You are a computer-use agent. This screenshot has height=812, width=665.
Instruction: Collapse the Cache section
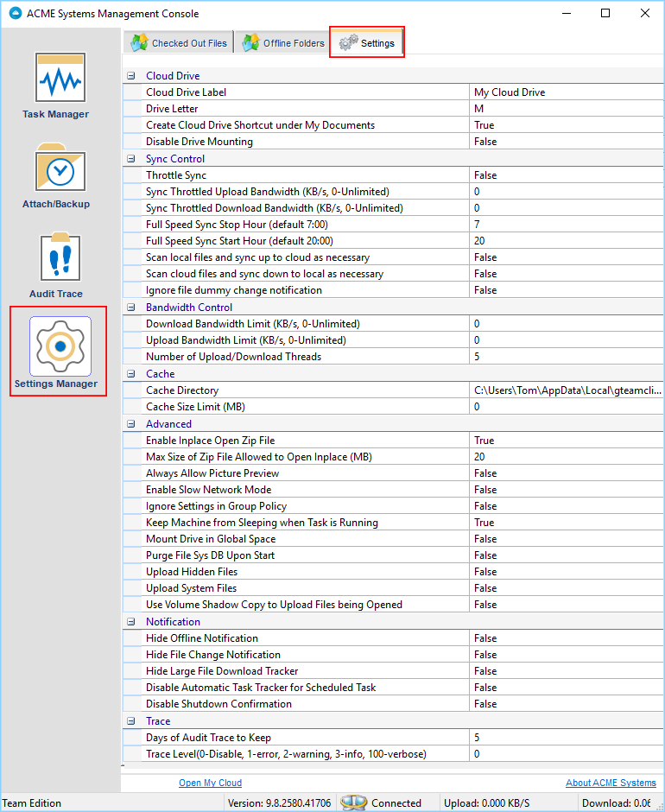point(131,374)
